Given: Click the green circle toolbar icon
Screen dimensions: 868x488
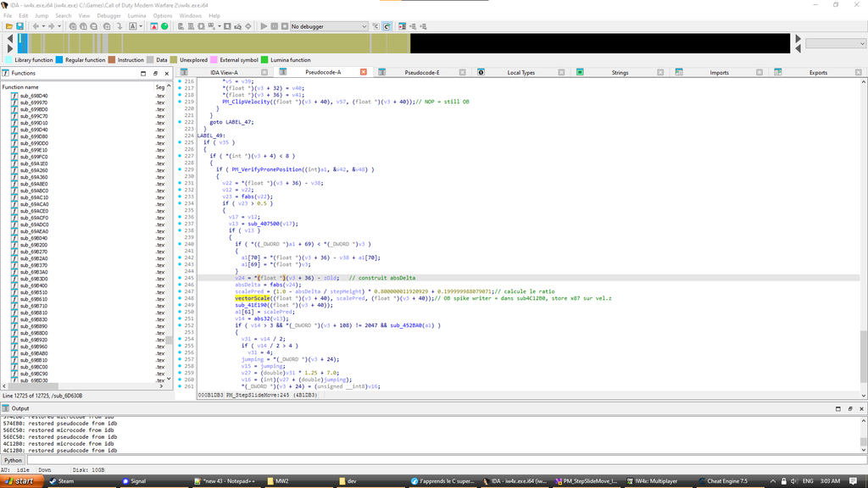Looking at the screenshot, I should click(166, 26).
